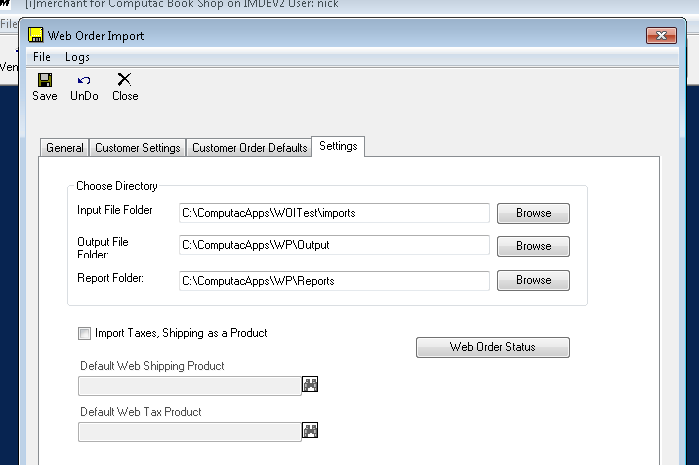Browse for the Input File Folder

pyautogui.click(x=533, y=213)
